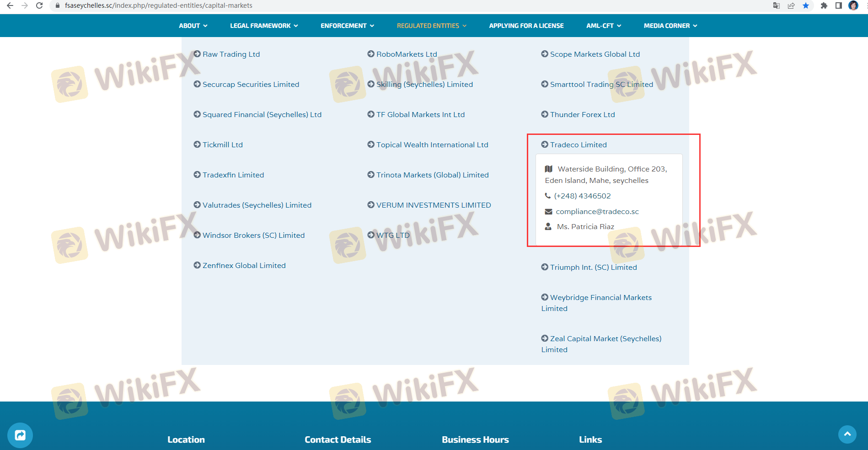Collapse the Tradeco Limited entry

tap(578, 145)
